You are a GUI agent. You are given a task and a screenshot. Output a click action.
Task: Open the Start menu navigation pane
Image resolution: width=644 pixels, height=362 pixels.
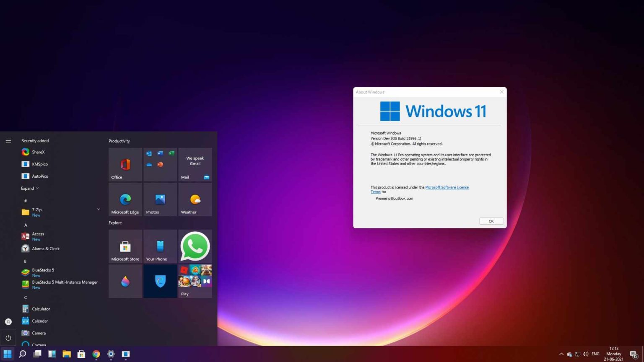pyautogui.click(x=8, y=140)
